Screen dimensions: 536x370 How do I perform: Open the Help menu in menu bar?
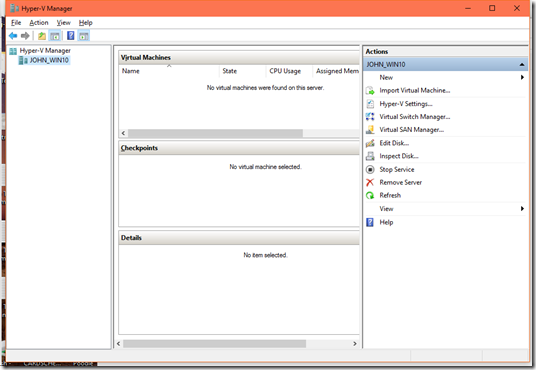click(85, 23)
